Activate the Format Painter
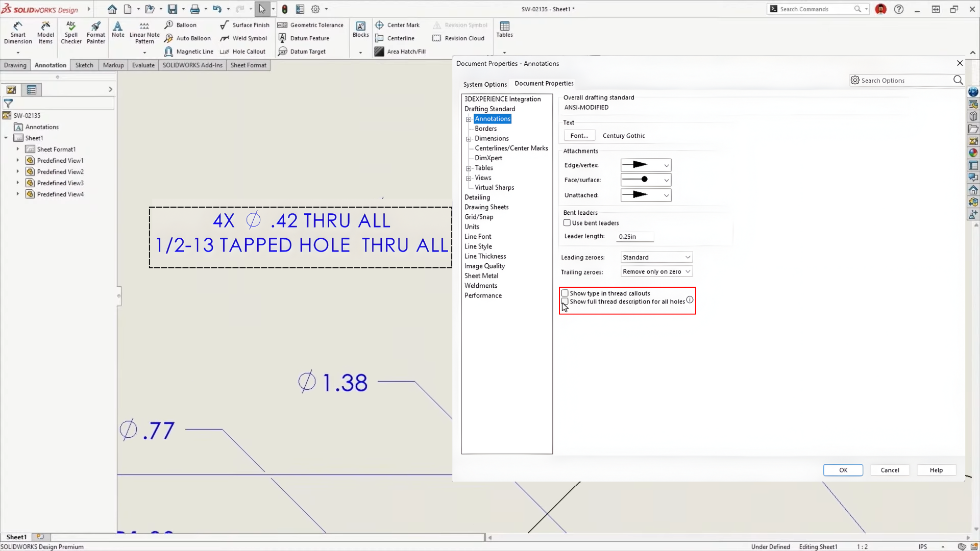The image size is (980, 551). point(95,33)
